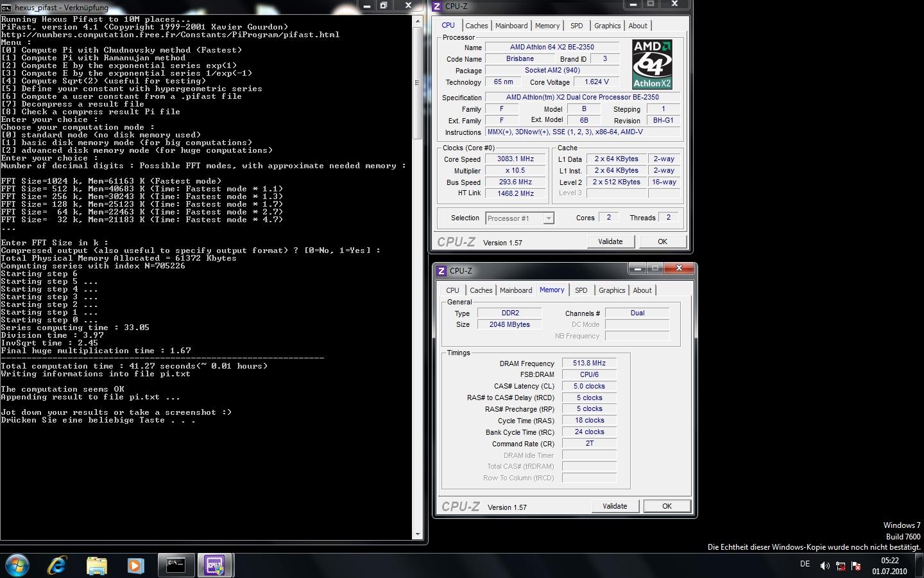The height and width of the screenshot is (578, 924).
Task: Open Windows Explorer folder icon in taskbar
Action: click(96, 565)
